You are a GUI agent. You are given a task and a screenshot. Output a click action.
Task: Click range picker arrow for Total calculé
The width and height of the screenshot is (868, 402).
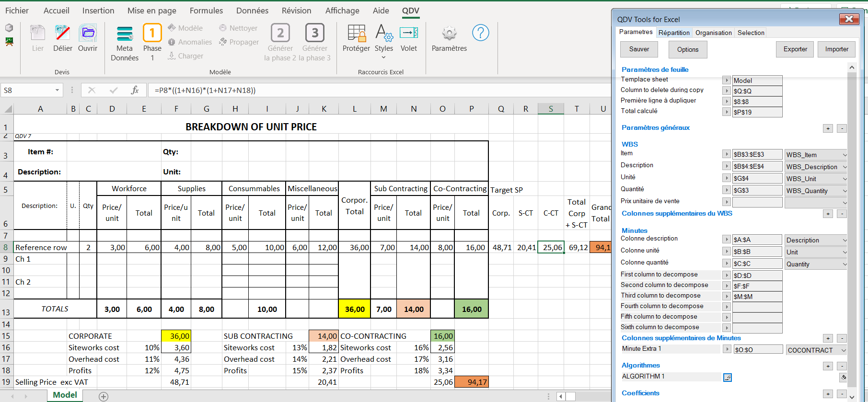click(727, 112)
